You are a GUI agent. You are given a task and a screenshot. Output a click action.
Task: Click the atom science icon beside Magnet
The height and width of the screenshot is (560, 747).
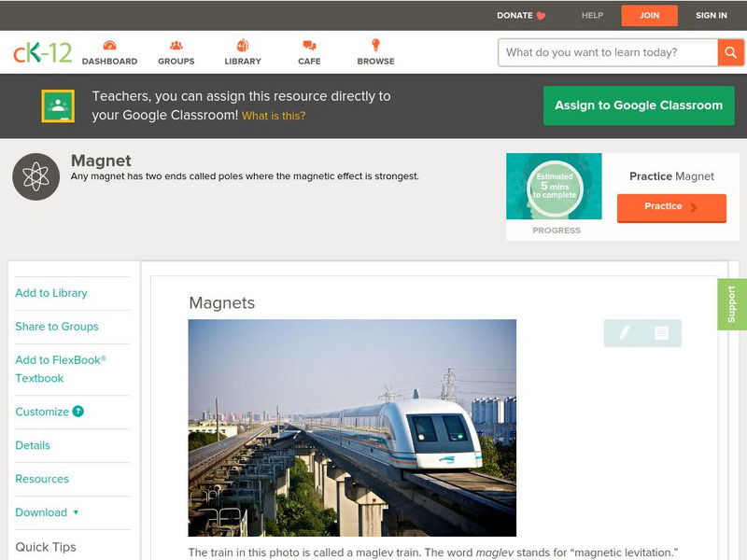(35, 176)
